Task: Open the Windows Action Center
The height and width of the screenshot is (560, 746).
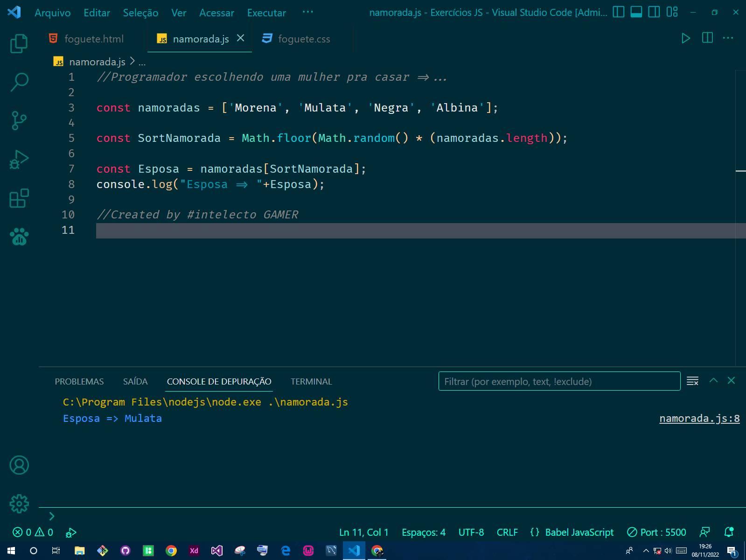Action: 732,551
